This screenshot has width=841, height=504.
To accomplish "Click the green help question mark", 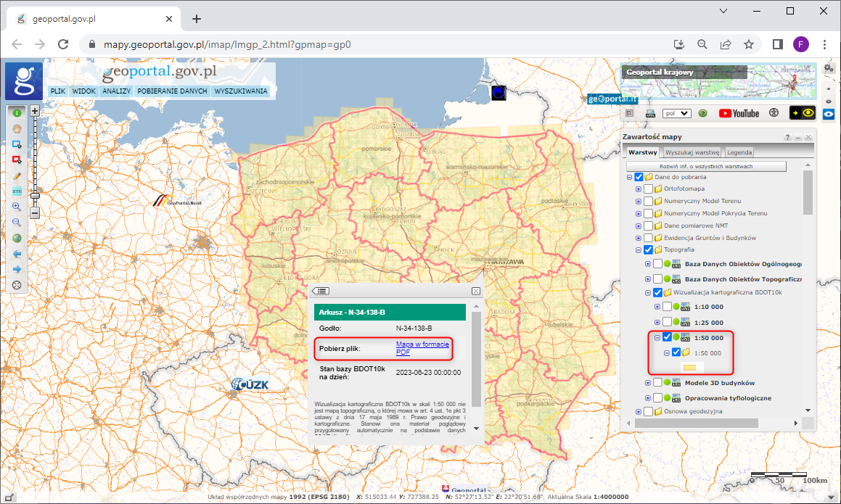I will pyautogui.click(x=702, y=113).
